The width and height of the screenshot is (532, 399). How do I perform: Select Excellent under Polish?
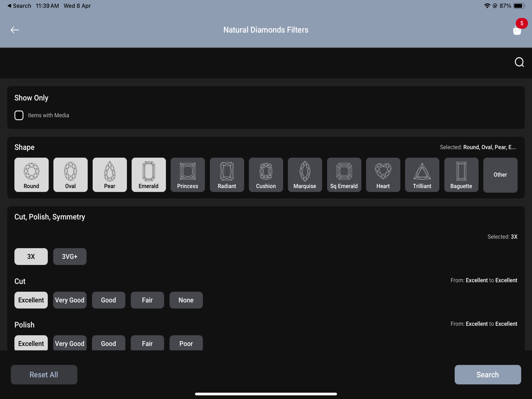coord(31,343)
